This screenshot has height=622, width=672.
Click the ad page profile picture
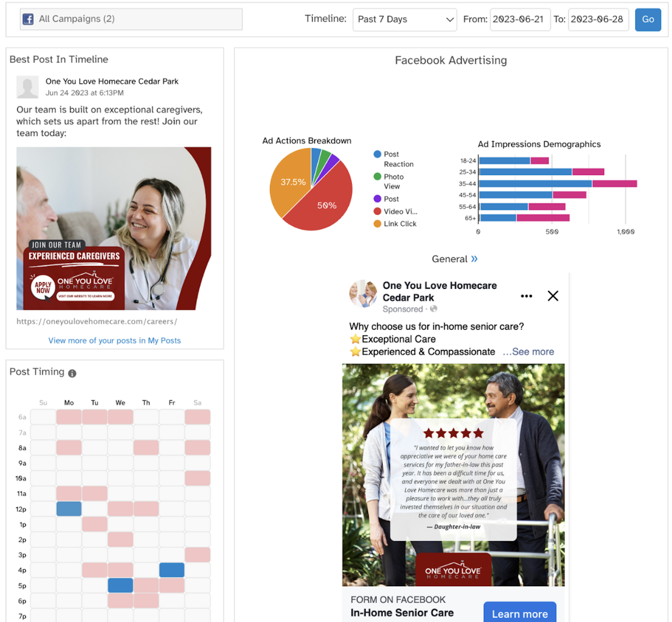point(363,294)
